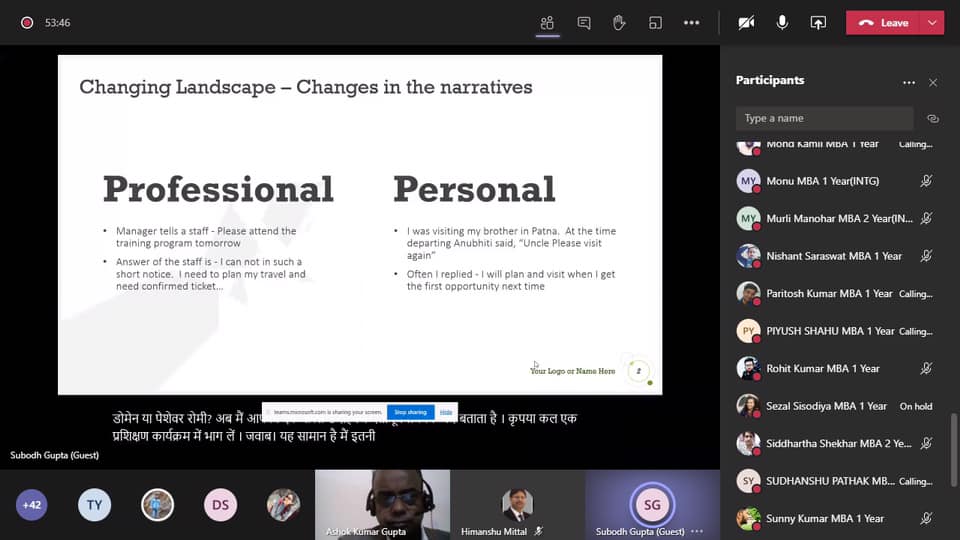Open Participants panel more options
960x540 pixels.
coord(908,82)
